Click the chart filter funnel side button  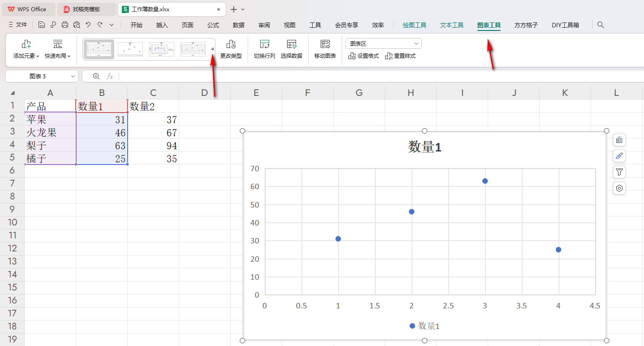[619, 172]
